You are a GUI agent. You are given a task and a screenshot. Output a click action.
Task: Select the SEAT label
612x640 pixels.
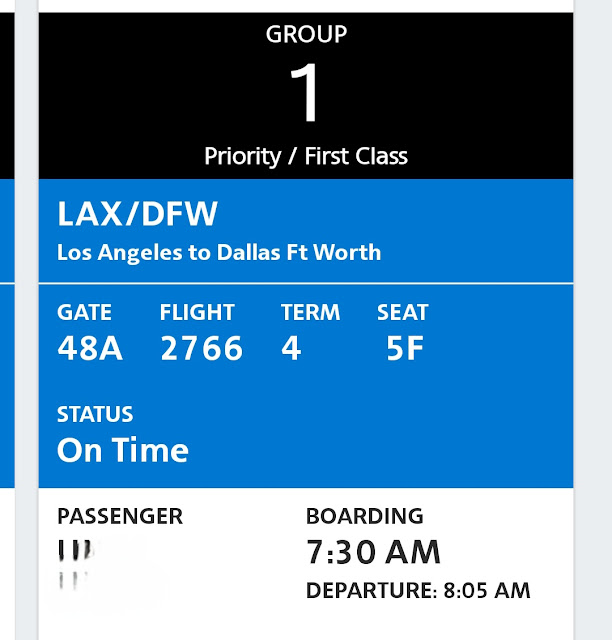(x=403, y=313)
